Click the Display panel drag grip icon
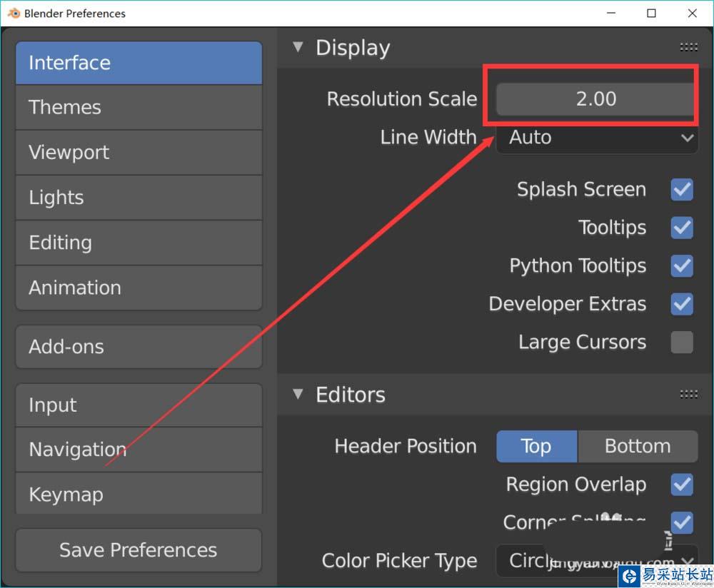Screen dimensions: 714x588 point(688,47)
